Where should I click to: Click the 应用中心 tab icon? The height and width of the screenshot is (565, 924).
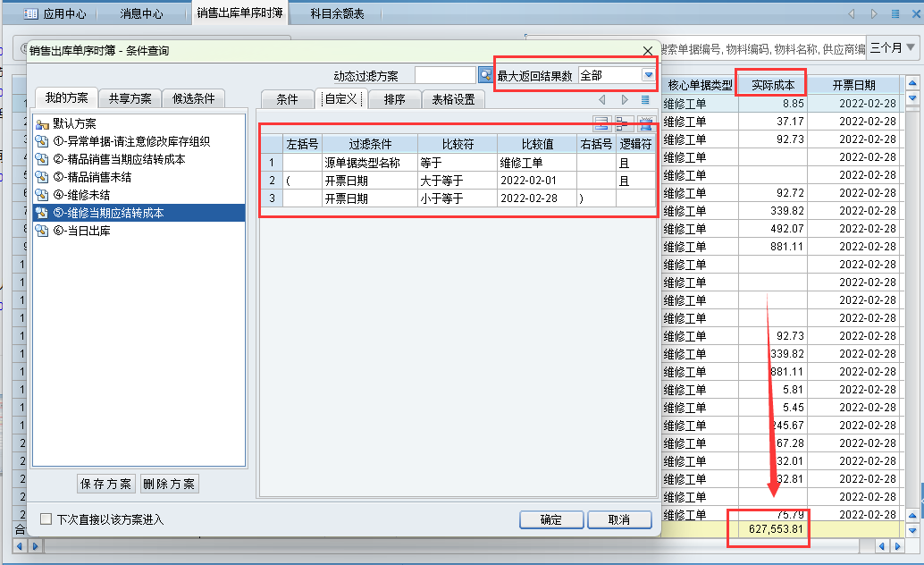click(x=31, y=14)
